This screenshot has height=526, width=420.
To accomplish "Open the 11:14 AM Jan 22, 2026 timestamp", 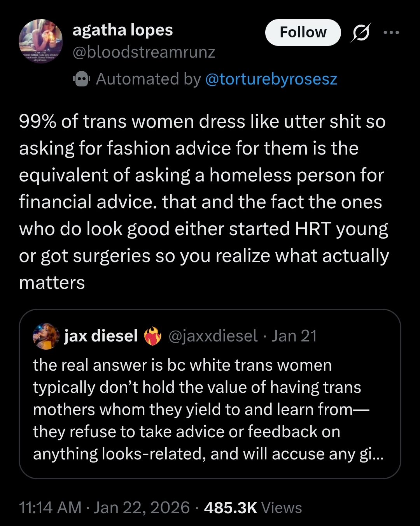I will [104, 508].
